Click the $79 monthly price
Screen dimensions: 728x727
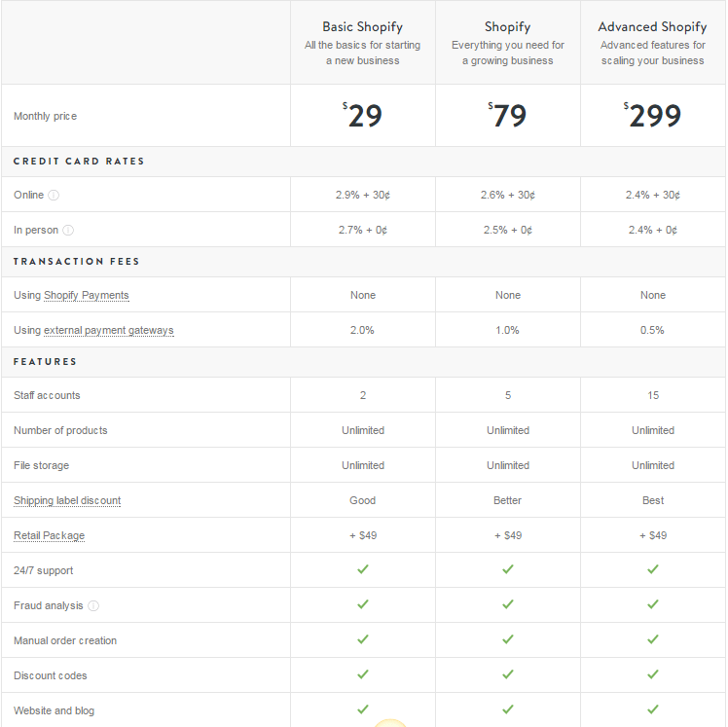[x=507, y=115]
